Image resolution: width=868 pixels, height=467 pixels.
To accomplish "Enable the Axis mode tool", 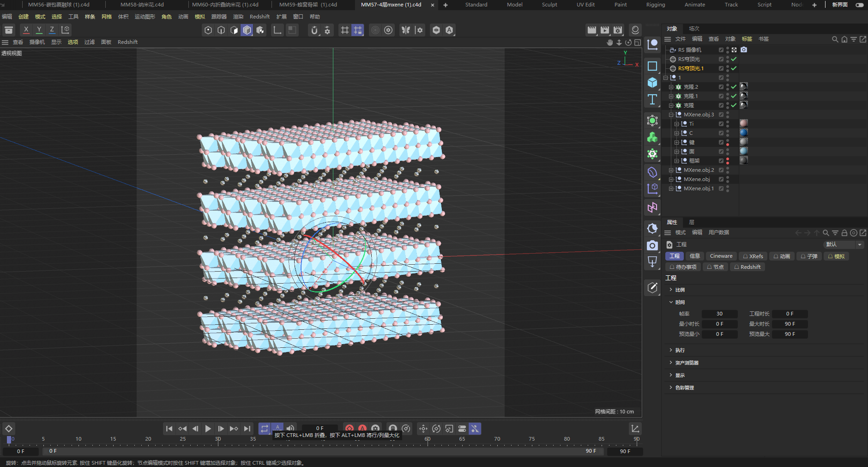I will [x=277, y=30].
